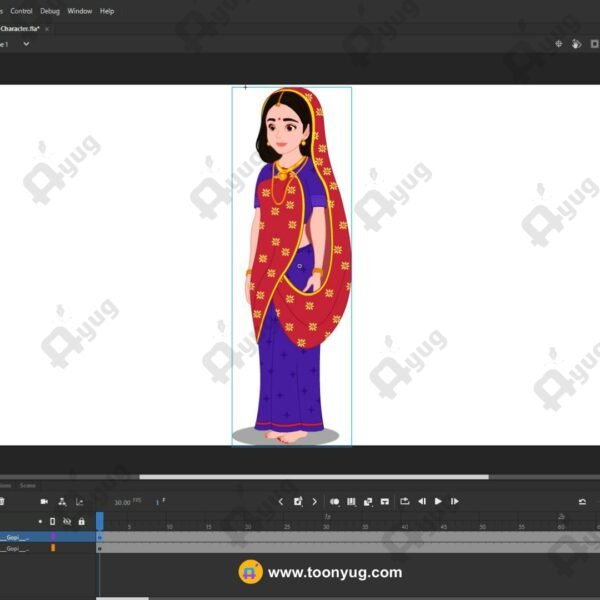Select the second Gopi layer
Image resolution: width=600 pixels, height=600 pixels.
47,548
